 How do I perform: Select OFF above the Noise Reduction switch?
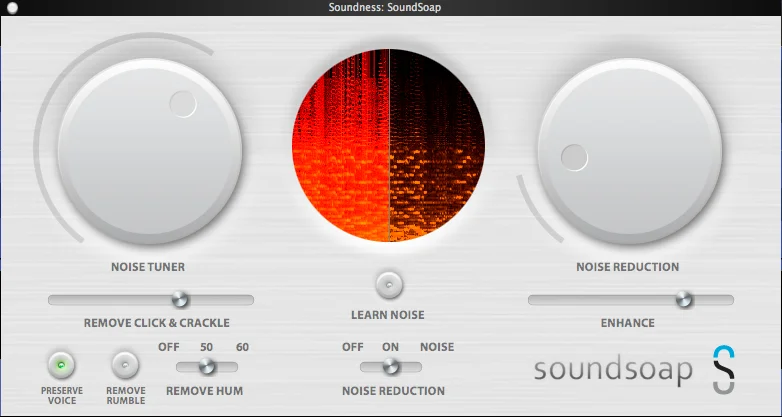(353, 347)
